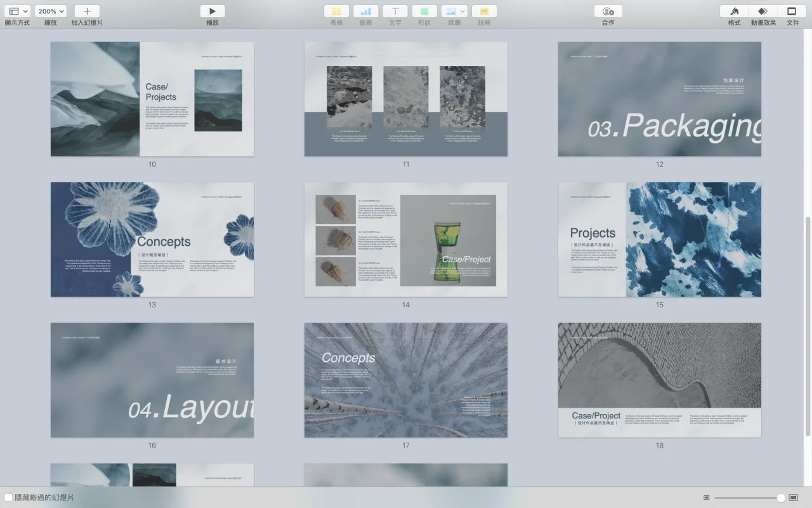Select slide 14 with green glass vase
Image resolution: width=812 pixels, height=508 pixels.
[x=406, y=239]
